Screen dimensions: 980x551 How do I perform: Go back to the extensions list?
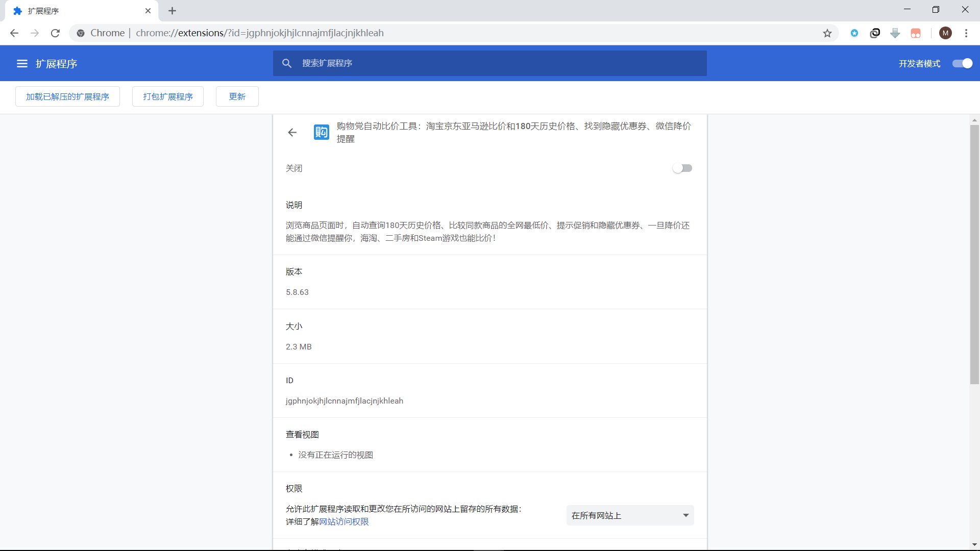pyautogui.click(x=292, y=133)
